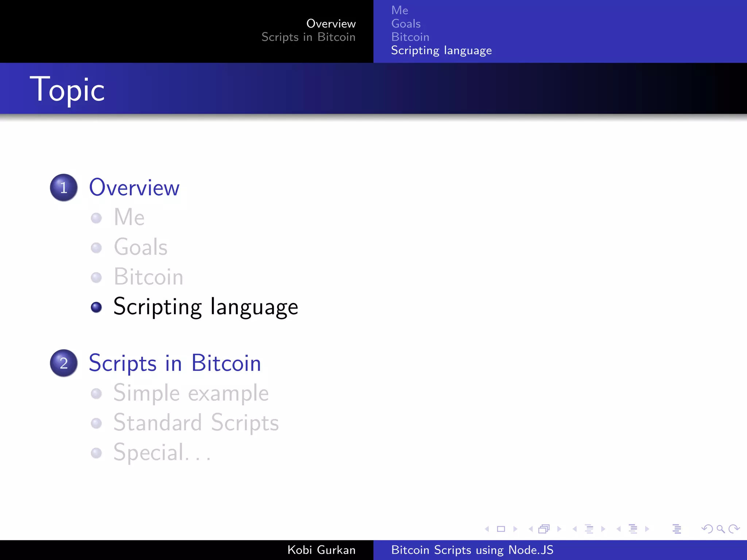747x560 pixels.
Task: Click the slide rectangle navigation icon
Action: click(x=501, y=529)
